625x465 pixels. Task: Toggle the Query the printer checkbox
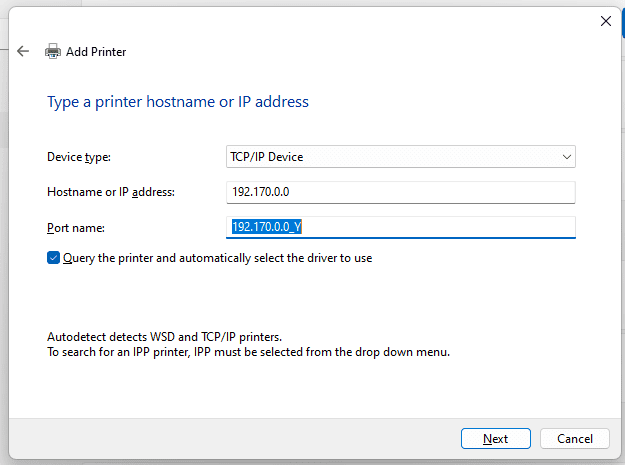pos(54,258)
